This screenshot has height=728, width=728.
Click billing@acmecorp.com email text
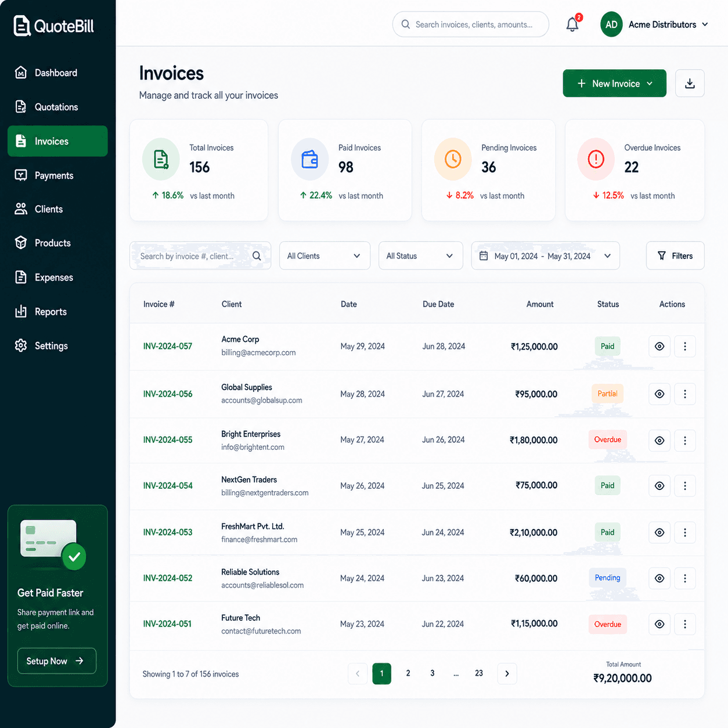(258, 353)
